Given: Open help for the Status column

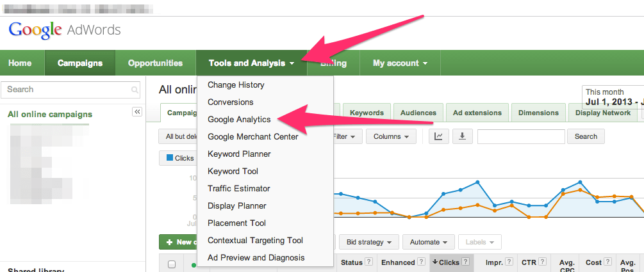Looking at the screenshot, I should tap(369, 262).
